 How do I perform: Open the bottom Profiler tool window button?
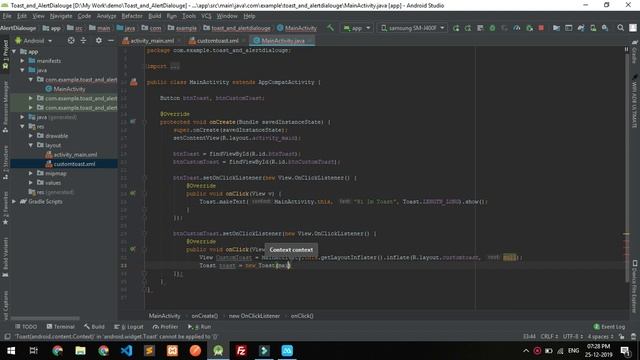[165, 327]
